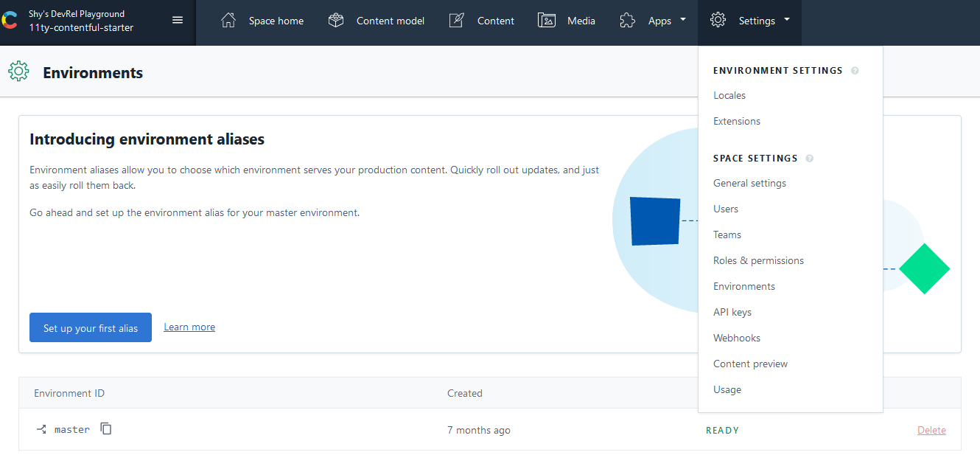Screen dimensions: 980x469
Task: Expand the Apps dropdown arrow
Action: (x=682, y=20)
